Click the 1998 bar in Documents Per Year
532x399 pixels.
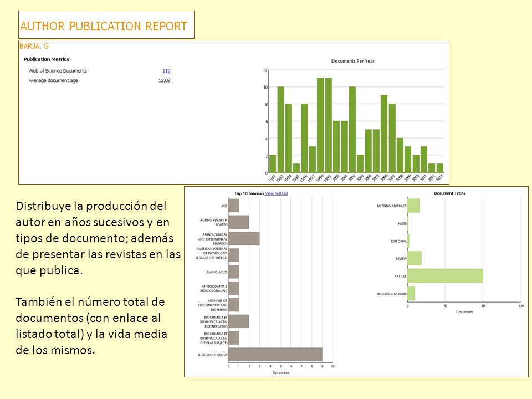pos(320,125)
